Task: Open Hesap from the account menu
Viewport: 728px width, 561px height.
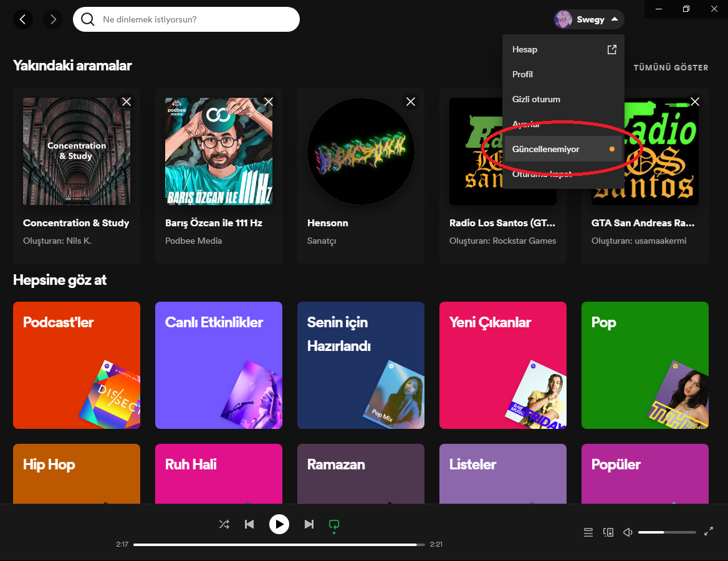Action: point(563,50)
